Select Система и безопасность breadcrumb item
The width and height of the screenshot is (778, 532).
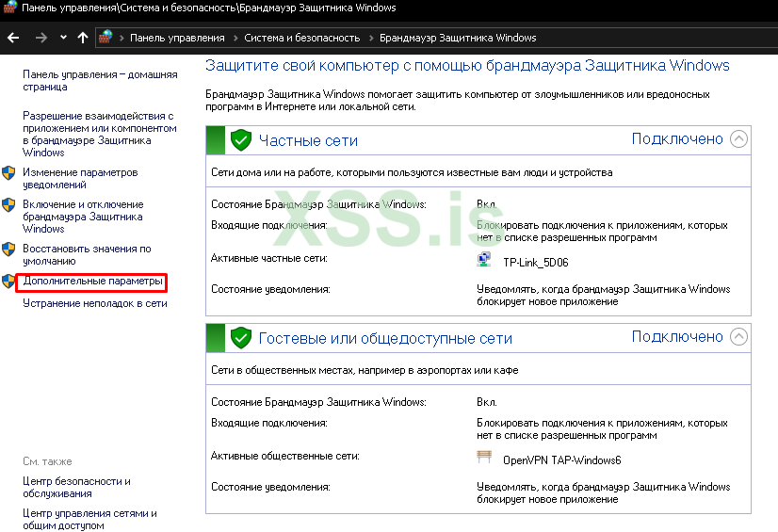pos(301,39)
